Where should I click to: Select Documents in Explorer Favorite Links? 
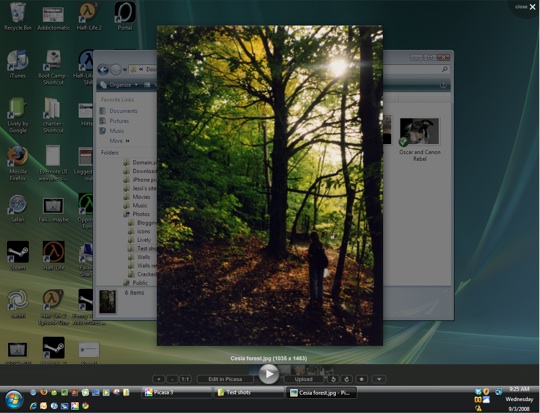tap(119, 111)
